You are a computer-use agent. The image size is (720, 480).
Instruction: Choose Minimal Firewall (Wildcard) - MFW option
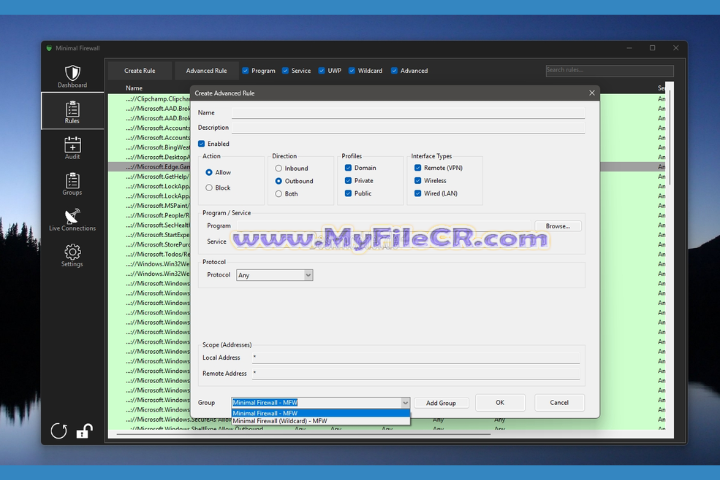(x=321, y=420)
